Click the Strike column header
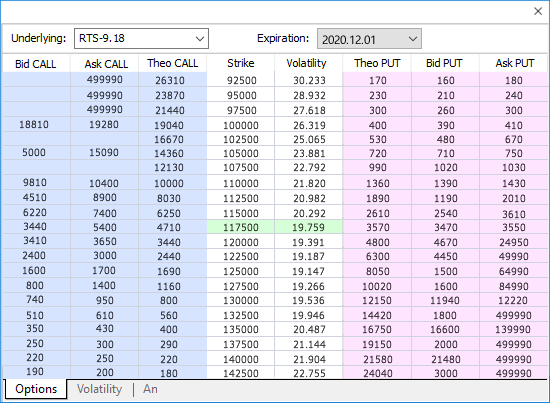The height and width of the screenshot is (403, 550). pos(241,63)
